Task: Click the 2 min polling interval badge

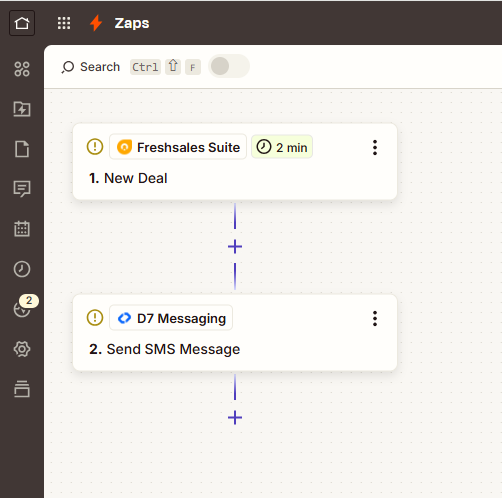Action: 282,147
